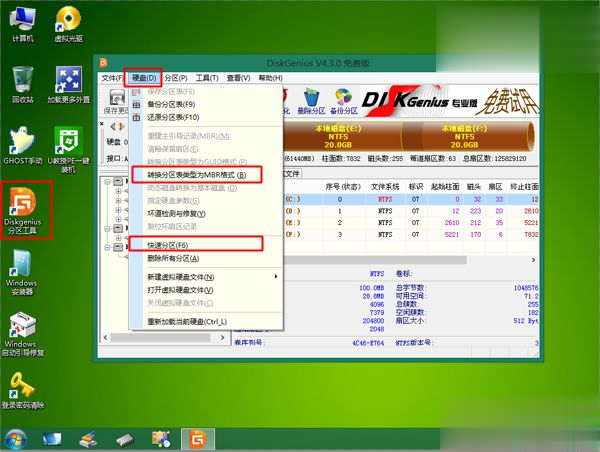
Task: Open the Windows Start orb
Action: [x=15, y=440]
